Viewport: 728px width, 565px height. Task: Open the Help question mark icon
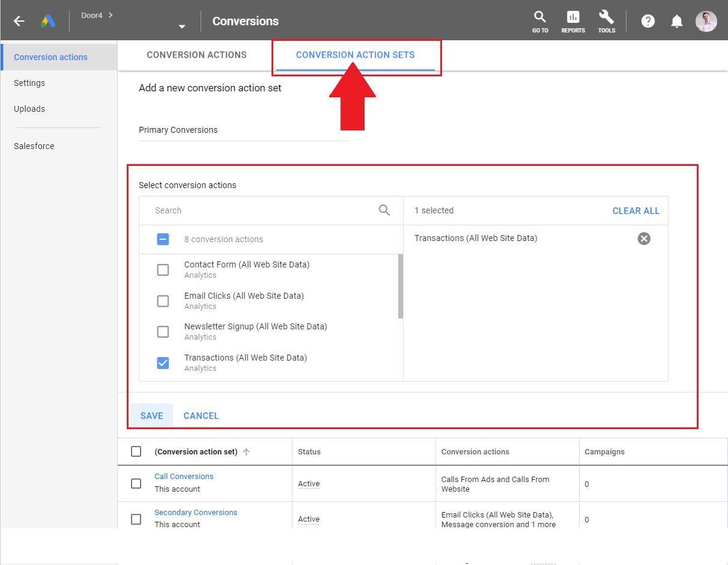coord(648,21)
